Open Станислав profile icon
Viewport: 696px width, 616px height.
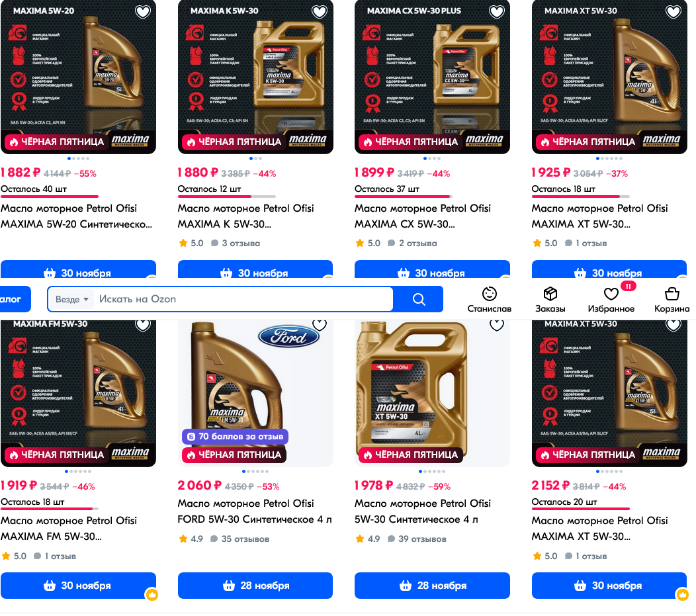[489, 294]
